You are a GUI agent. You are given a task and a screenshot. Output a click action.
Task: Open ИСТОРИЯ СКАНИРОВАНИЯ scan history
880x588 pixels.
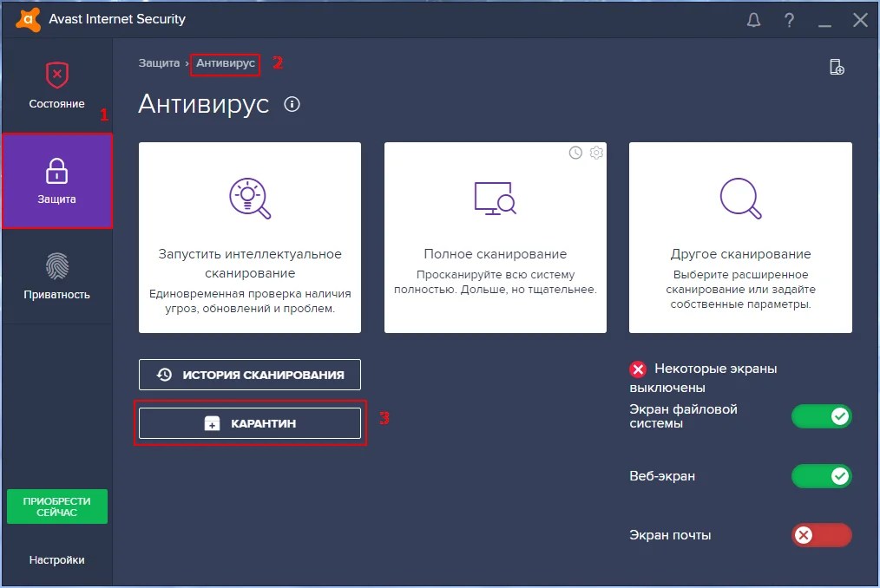click(250, 375)
